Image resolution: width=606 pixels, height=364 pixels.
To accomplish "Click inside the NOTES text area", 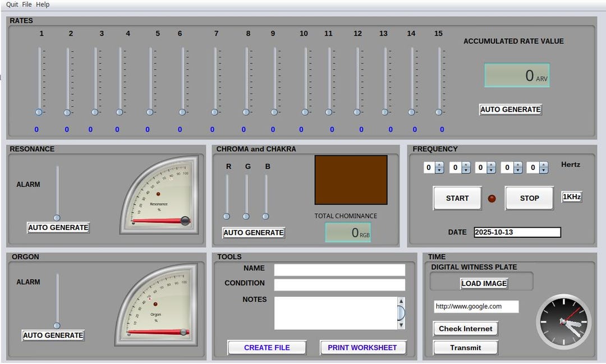I will pyautogui.click(x=336, y=313).
